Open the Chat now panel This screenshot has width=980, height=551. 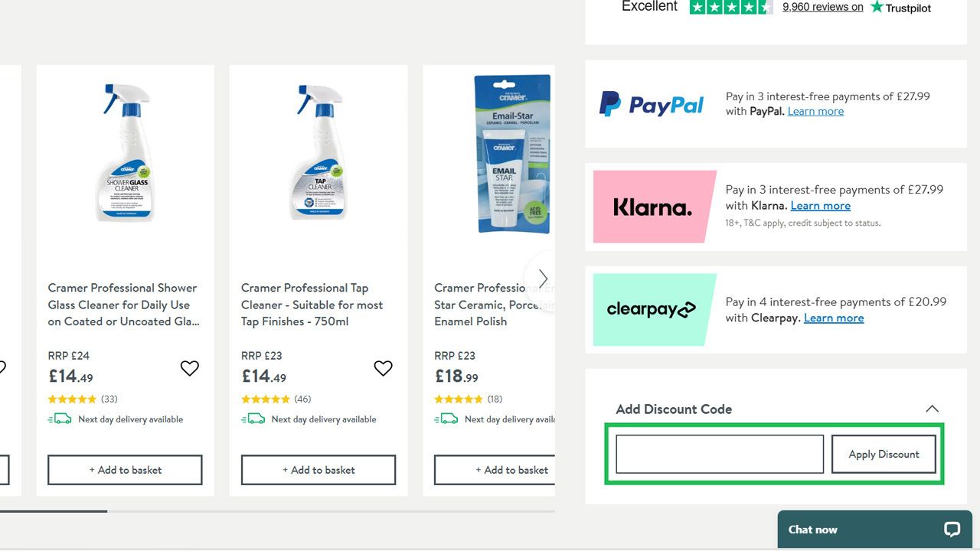click(x=812, y=529)
